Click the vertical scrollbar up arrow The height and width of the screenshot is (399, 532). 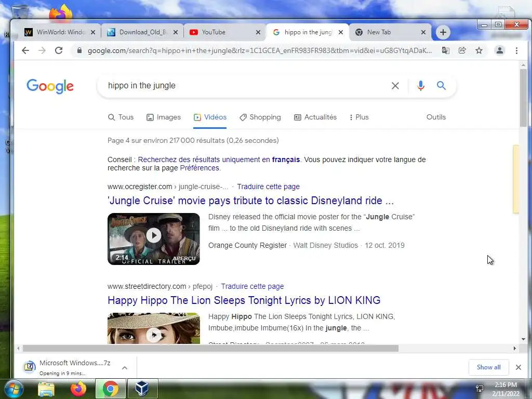point(523,65)
